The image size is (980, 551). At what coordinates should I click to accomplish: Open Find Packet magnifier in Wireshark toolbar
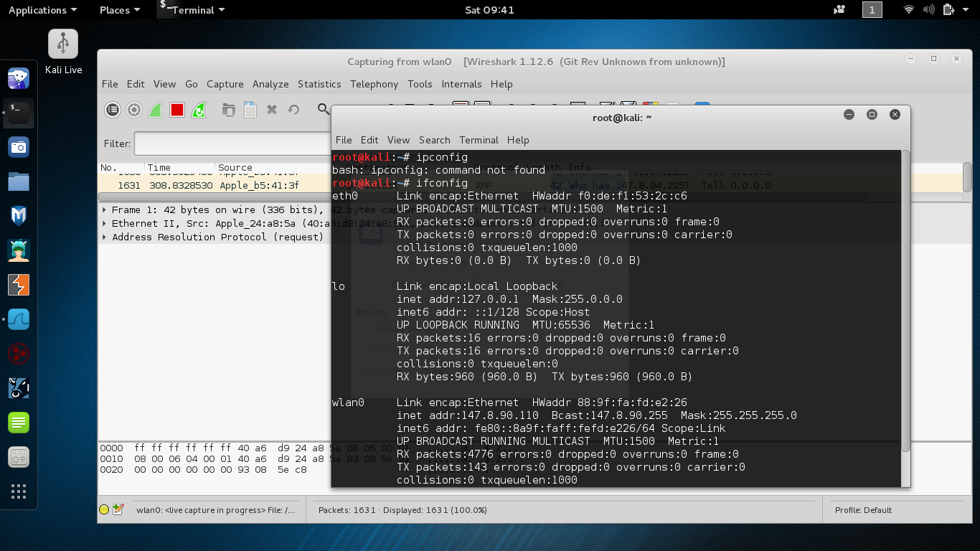tap(324, 110)
